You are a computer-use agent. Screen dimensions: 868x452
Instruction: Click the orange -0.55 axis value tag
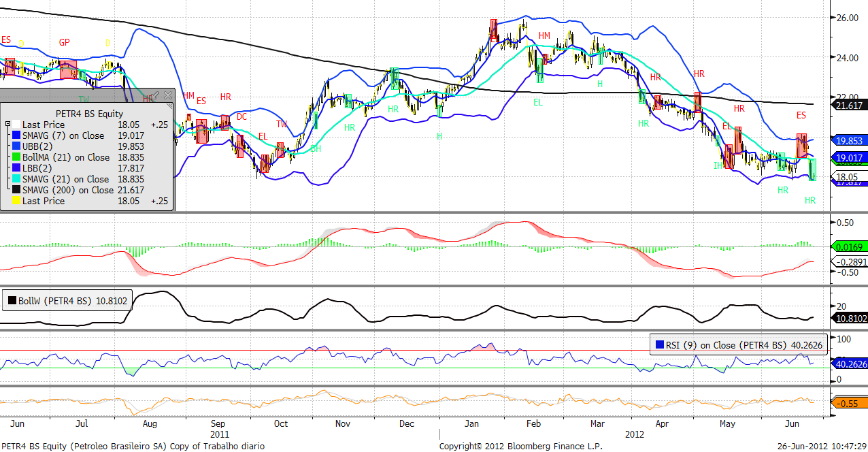849,404
